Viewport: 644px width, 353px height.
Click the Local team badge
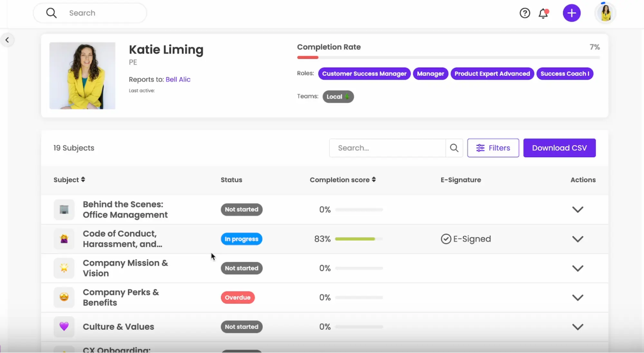click(x=338, y=96)
